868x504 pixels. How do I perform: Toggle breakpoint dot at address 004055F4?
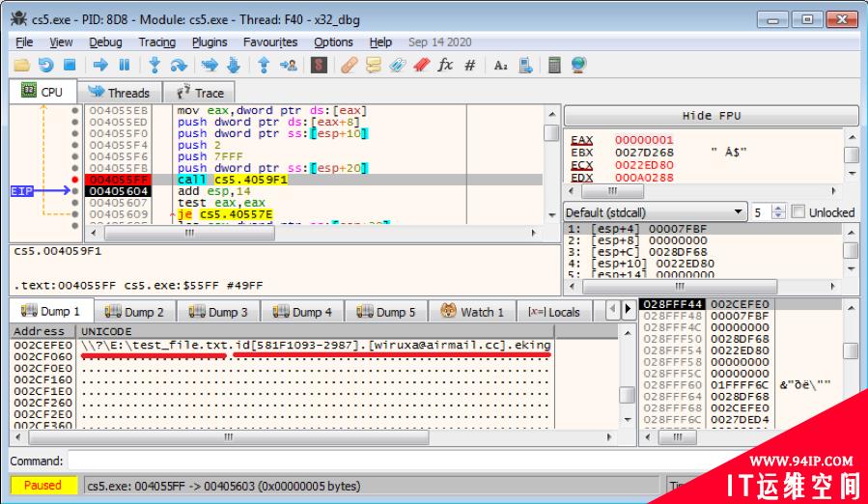(74, 145)
